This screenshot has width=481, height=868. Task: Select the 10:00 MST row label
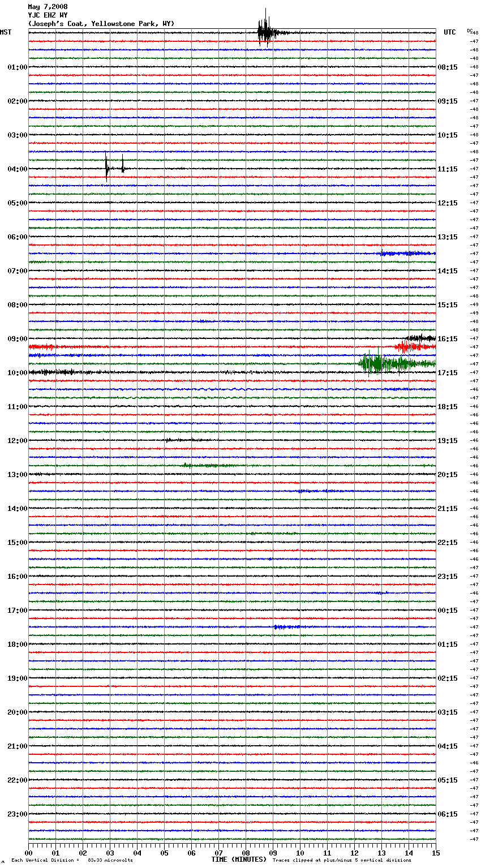17,373
